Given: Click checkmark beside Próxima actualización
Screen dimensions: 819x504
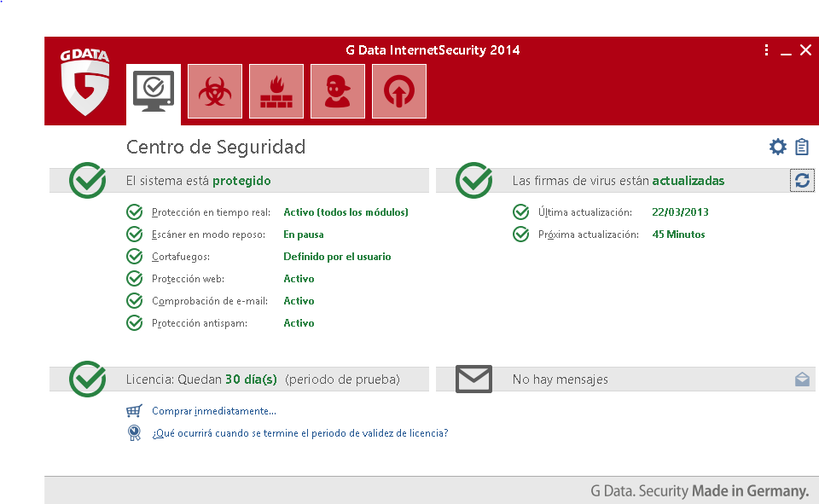Looking at the screenshot, I should [x=520, y=234].
